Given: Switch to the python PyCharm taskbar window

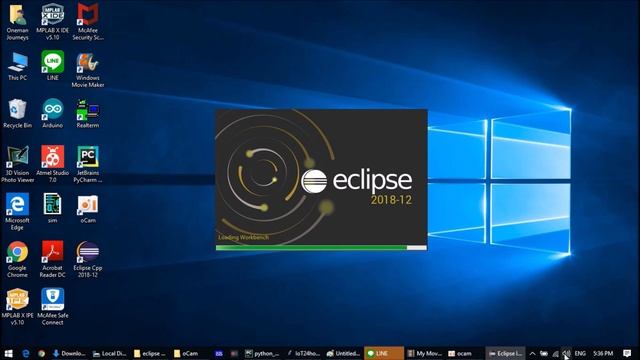Looking at the screenshot, I should [x=262, y=353].
